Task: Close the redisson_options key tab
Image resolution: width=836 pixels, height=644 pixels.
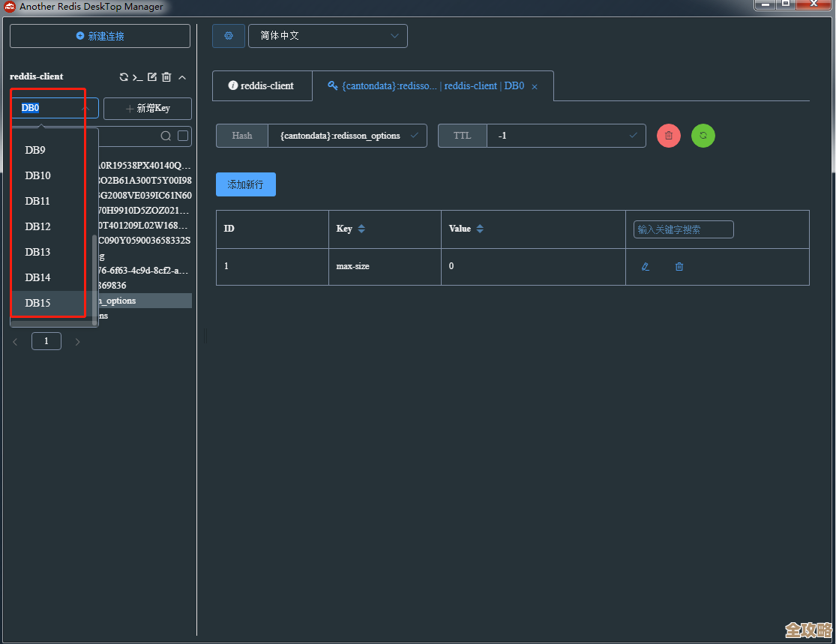Action: pyautogui.click(x=535, y=87)
